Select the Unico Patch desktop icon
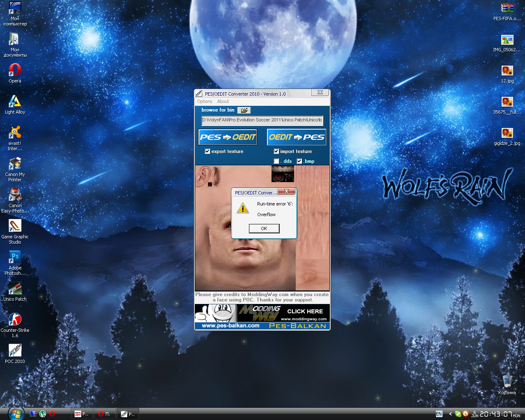The height and width of the screenshot is (420, 525). pos(15,292)
